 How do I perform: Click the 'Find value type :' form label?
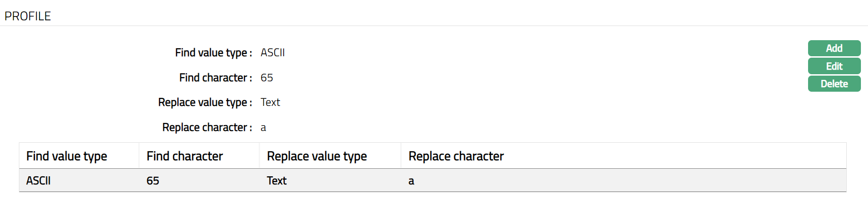click(x=213, y=52)
